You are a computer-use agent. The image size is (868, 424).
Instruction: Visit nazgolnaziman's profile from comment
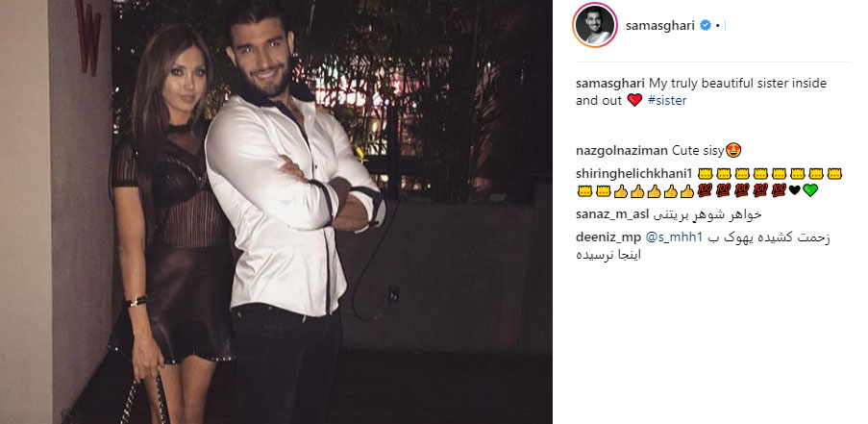tap(622, 151)
